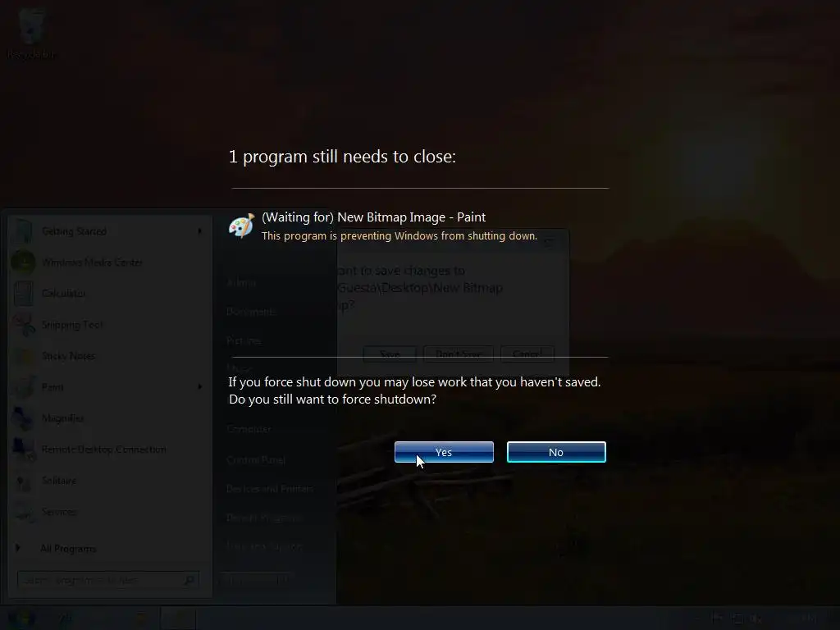The height and width of the screenshot is (630, 840).
Task: Click 'This program is preventing Windows from shutting down'
Action: pyautogui.click(x=399, y=235)
